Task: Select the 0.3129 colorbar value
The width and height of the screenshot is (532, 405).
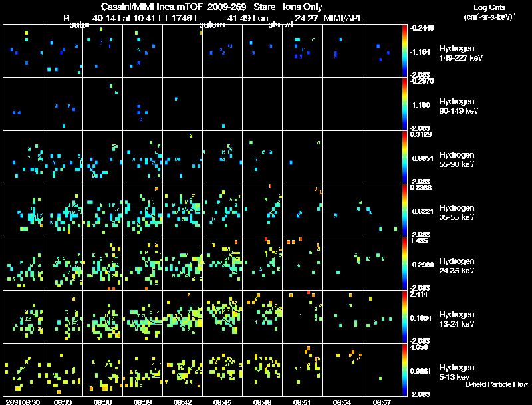Action: [x=421, y=134]
